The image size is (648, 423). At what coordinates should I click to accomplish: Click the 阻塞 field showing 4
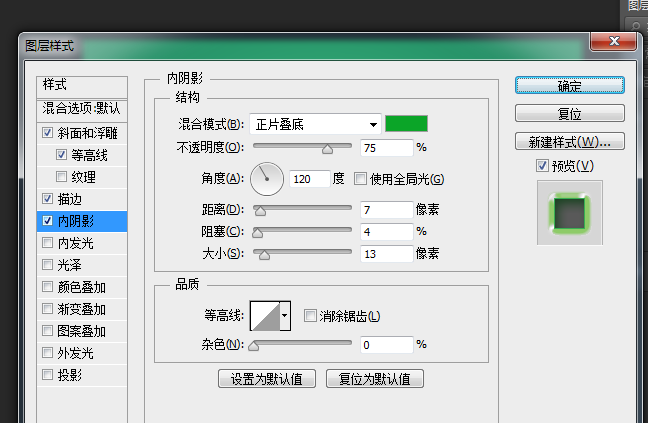pyautogui.click(x=386, y=232)
